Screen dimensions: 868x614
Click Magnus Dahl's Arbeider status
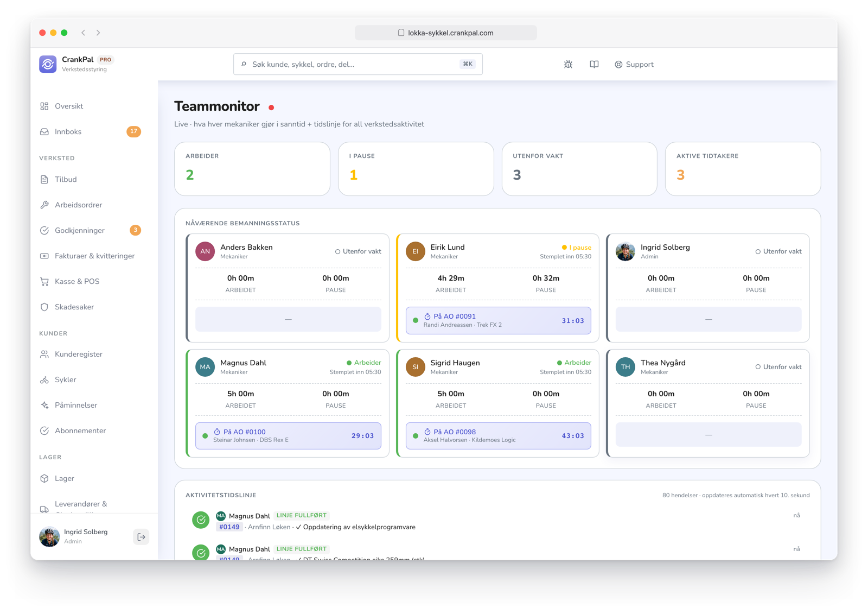click(x=364, y=363)
